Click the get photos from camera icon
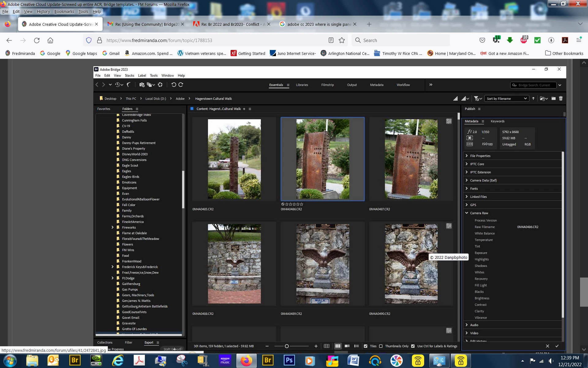 (142, 85)
